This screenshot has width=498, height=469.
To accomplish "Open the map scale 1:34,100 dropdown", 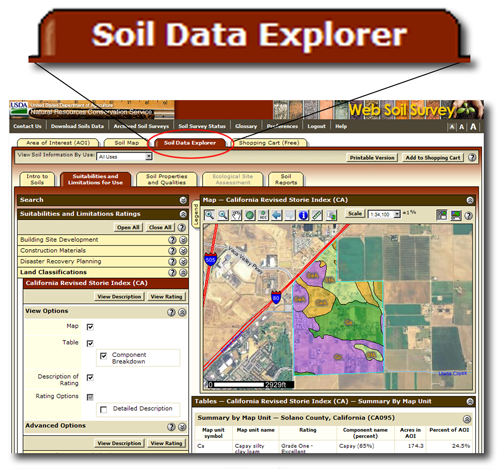I will coord(384,214).
